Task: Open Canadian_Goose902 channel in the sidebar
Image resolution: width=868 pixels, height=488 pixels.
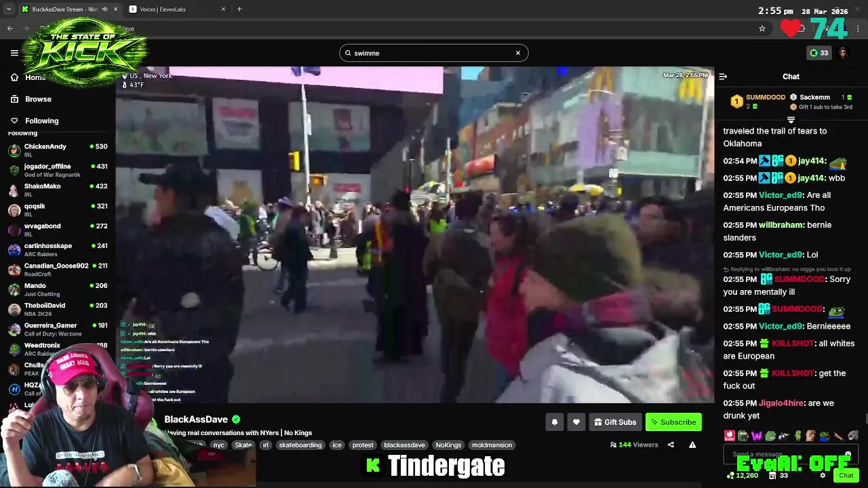Action: (x=58, y=270)
